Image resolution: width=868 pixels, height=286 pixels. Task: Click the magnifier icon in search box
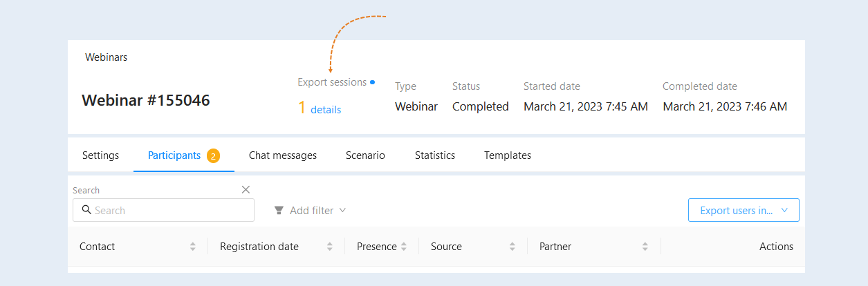pos(86,210)
